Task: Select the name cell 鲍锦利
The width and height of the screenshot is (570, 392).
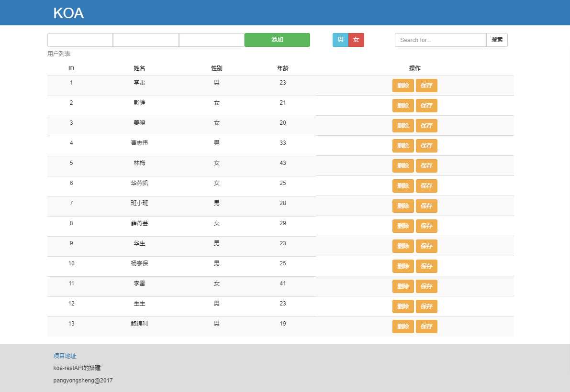Action: click(139, 323)
